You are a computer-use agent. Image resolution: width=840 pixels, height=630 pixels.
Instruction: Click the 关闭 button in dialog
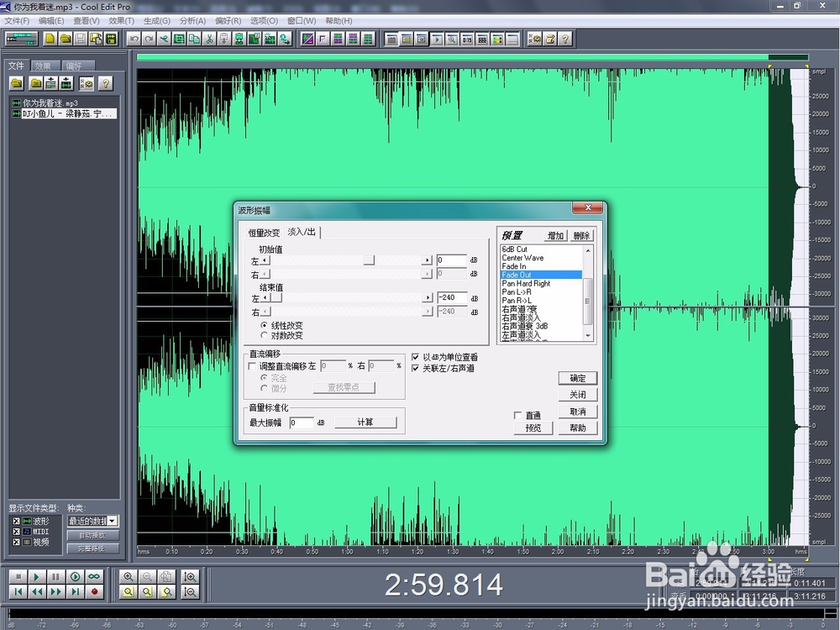point(578,395)
